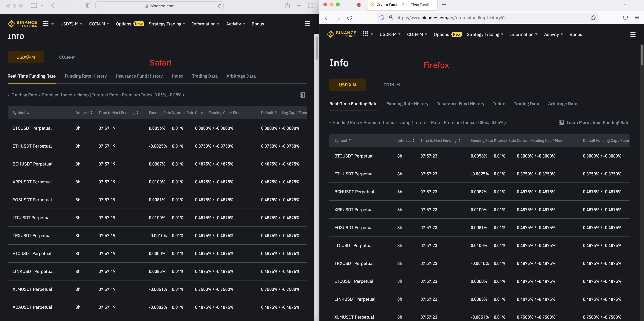Screen dimensions: 644x321
Task: Click the Bonus menu item
Action: 258,24
